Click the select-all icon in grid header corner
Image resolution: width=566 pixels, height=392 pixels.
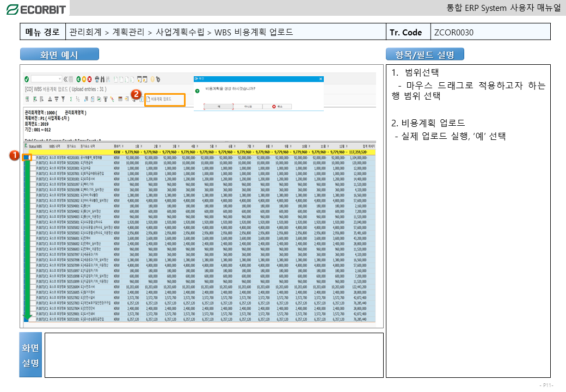coord(26,146)
